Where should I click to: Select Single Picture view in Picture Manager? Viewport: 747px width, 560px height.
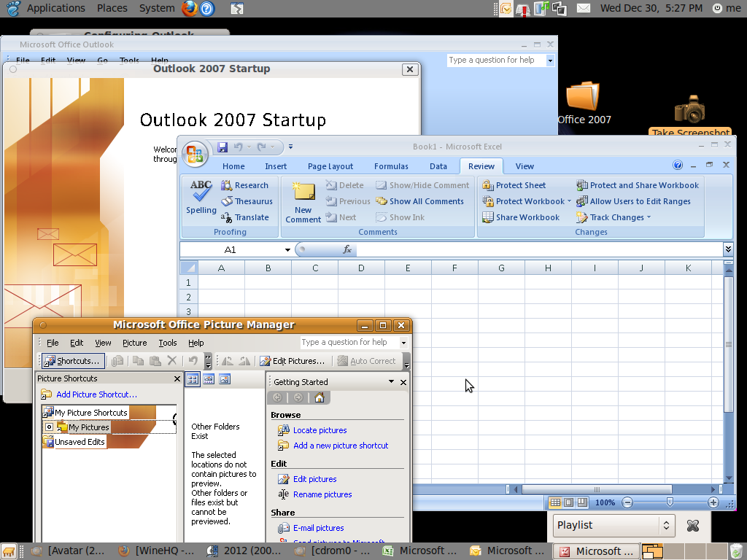click(x=225, y=379)
